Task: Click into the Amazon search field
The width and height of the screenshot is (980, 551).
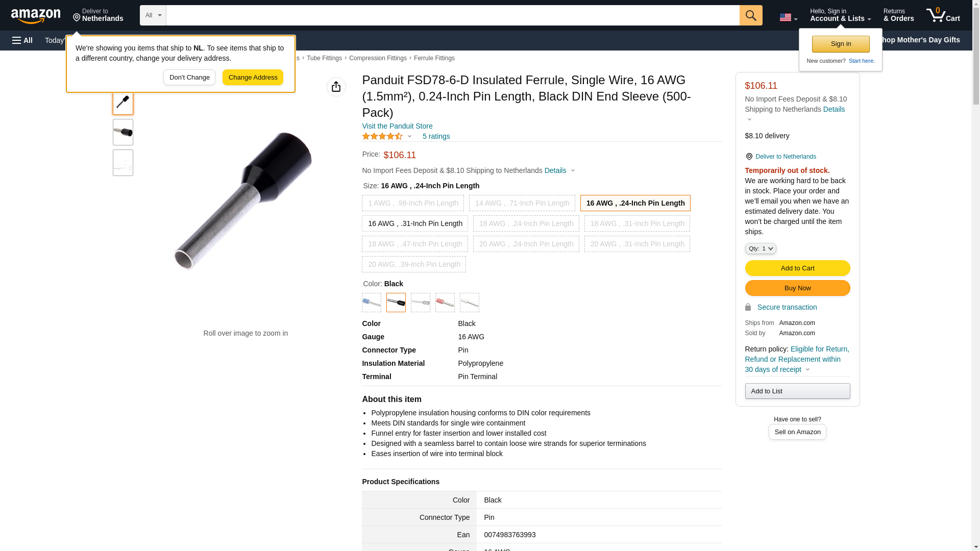Action: pos(452,15)
